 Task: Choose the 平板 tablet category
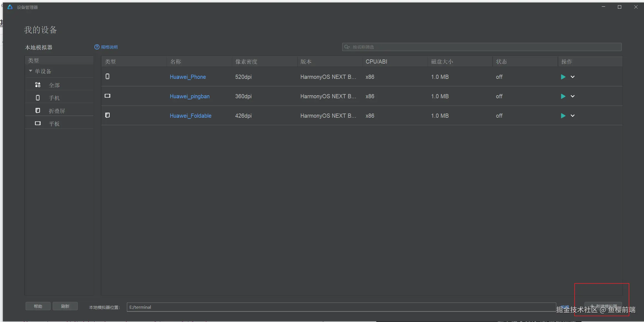[x=54, y=124]
